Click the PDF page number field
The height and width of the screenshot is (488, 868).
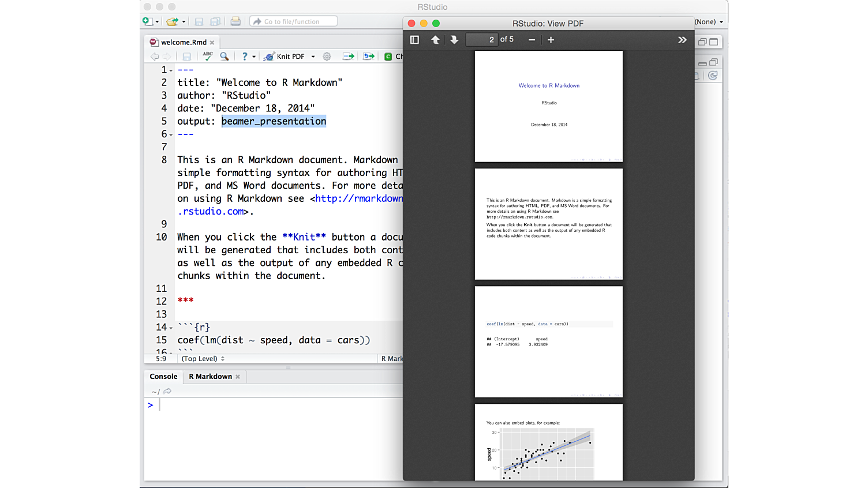tap(482, 40)
